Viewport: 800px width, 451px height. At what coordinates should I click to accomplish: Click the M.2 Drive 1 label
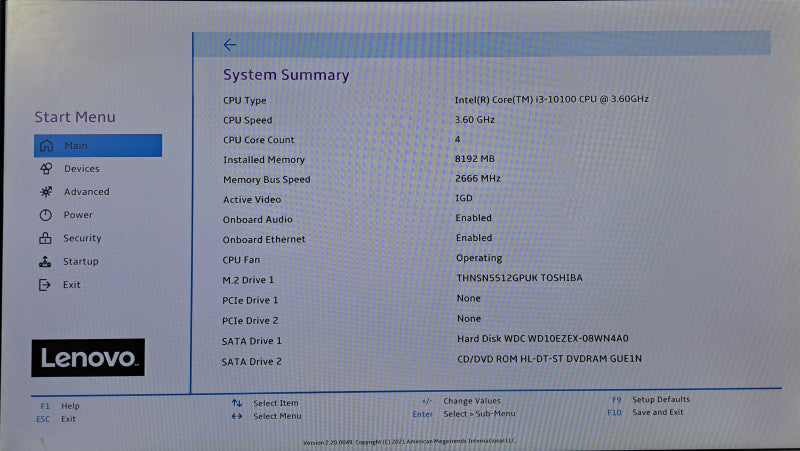(x=248, y=280)
